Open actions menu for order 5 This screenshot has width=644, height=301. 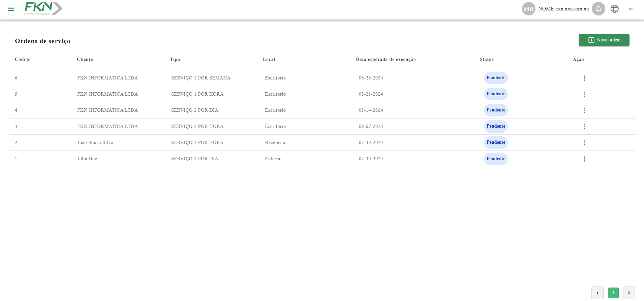tap(584, 94)
